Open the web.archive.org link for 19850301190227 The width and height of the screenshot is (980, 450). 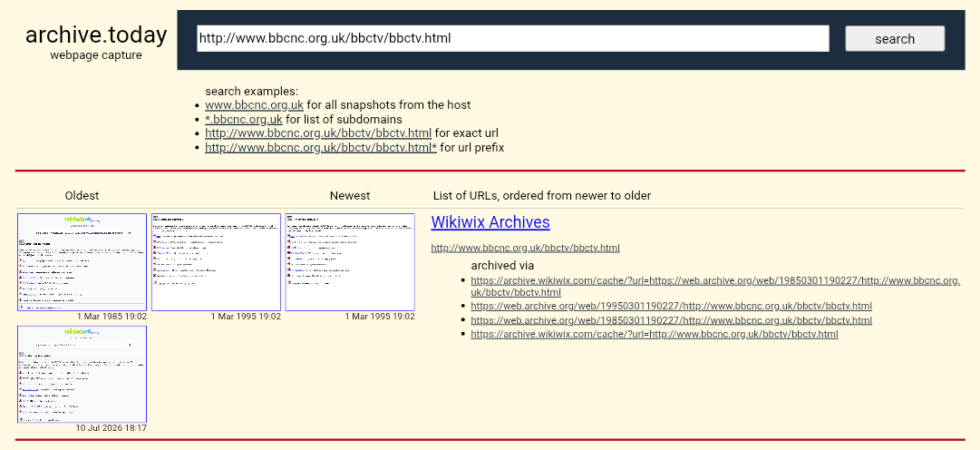[671, 320]
